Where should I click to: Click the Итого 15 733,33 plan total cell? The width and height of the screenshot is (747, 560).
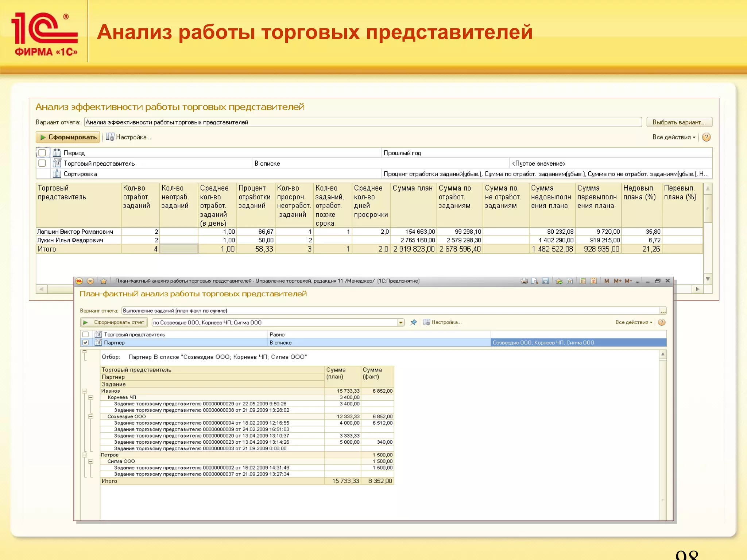(x=343, y=481)
